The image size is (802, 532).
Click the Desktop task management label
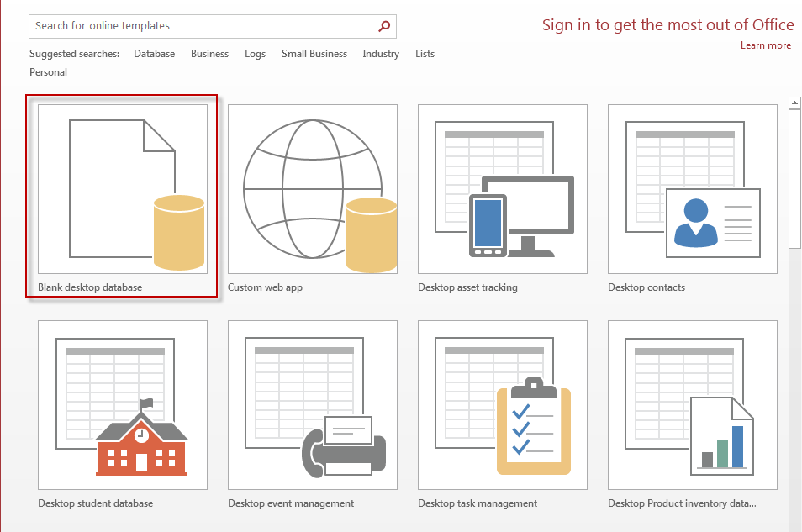478,503
